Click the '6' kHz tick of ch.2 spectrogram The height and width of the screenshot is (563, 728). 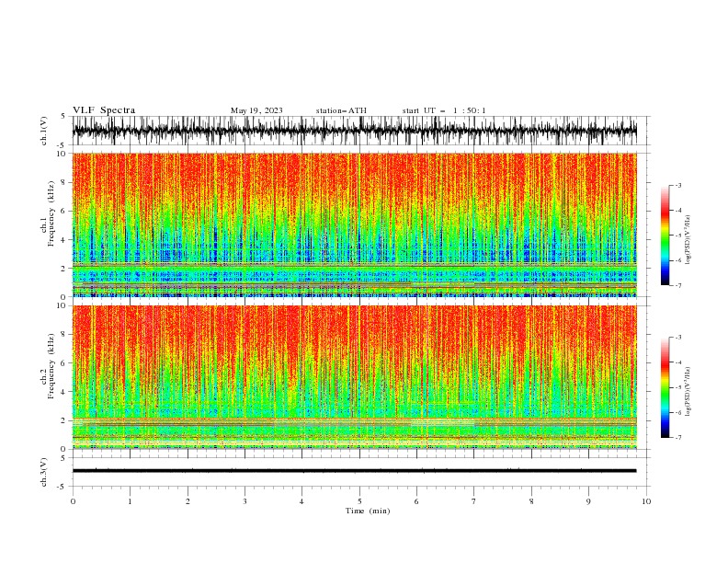64,362
